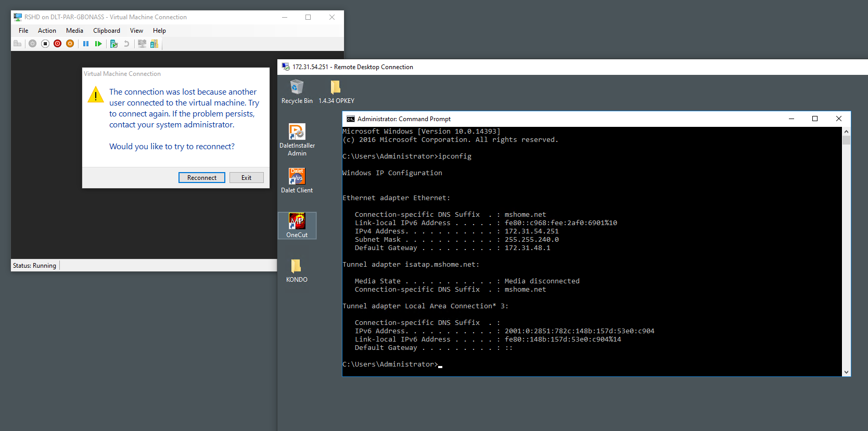Screen dimensions: 868x431
Task: Click the Remote Desktop Connection title icon
Action: click(x=286, y=67)
